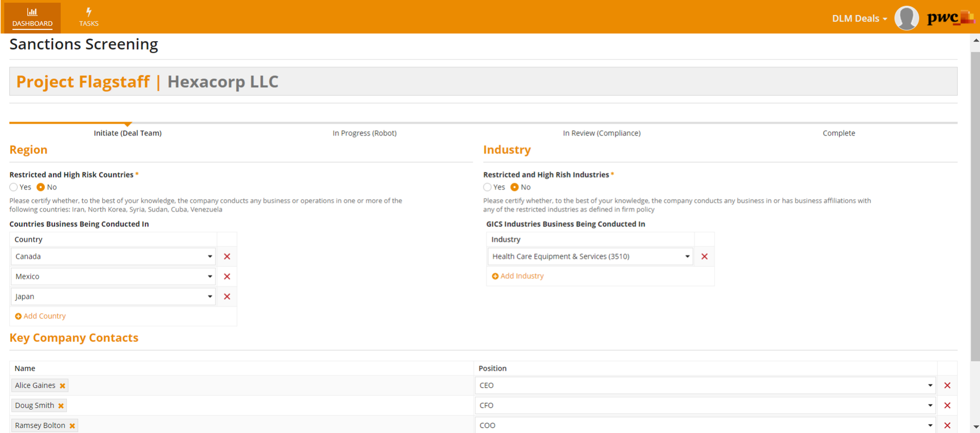The width and height of the screenshot is (980, 433).
Task: Click the Country column header
Action: pos(29,239)
